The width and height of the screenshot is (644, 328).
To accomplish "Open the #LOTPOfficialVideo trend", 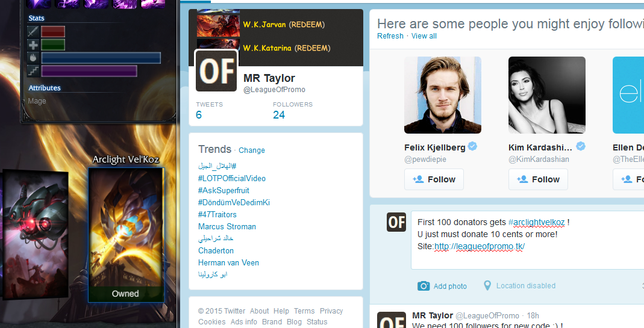I will pos(232,178).
